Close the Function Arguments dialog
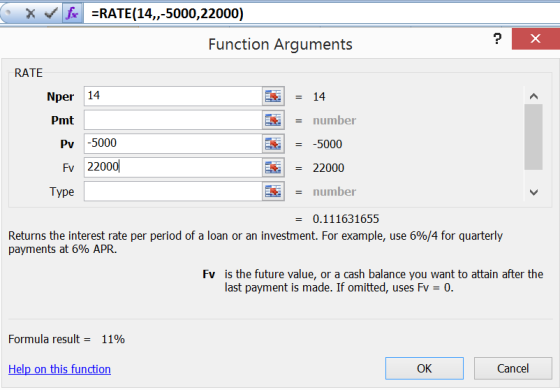This screenshot has width=560, height=390. pos(535,39)
